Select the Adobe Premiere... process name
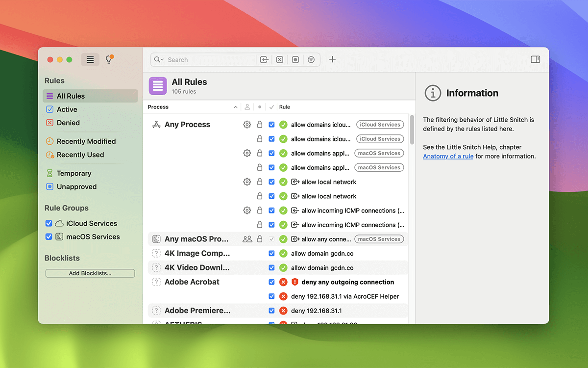The height and width of the screenshot is (368, 588). coord(197,311)
